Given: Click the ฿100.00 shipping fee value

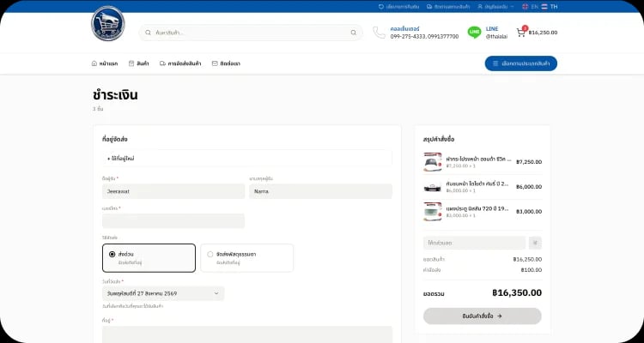Looking at the screenshot, I should [x=531, y=270].
